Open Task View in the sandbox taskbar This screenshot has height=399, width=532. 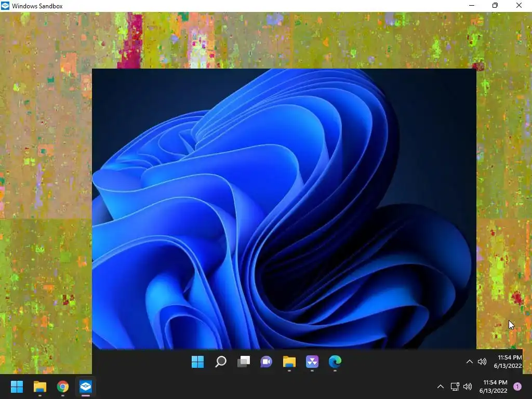[x=243, y=362]
